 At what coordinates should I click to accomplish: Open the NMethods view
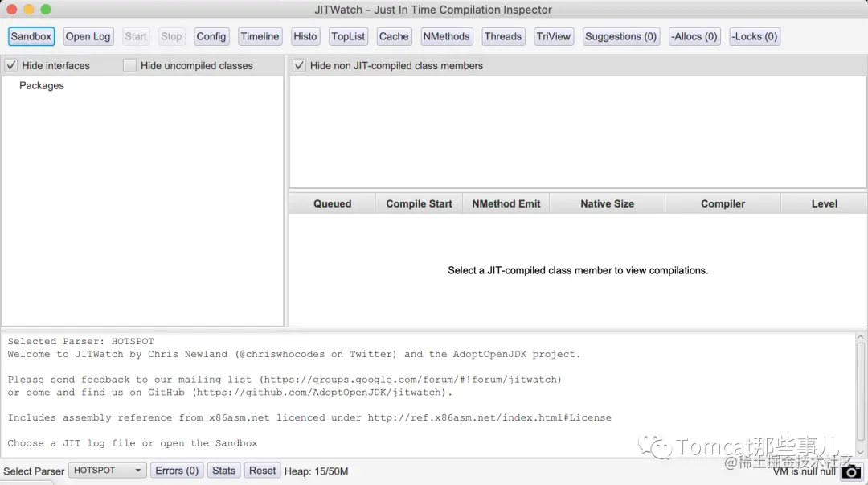tap(446, 36)
